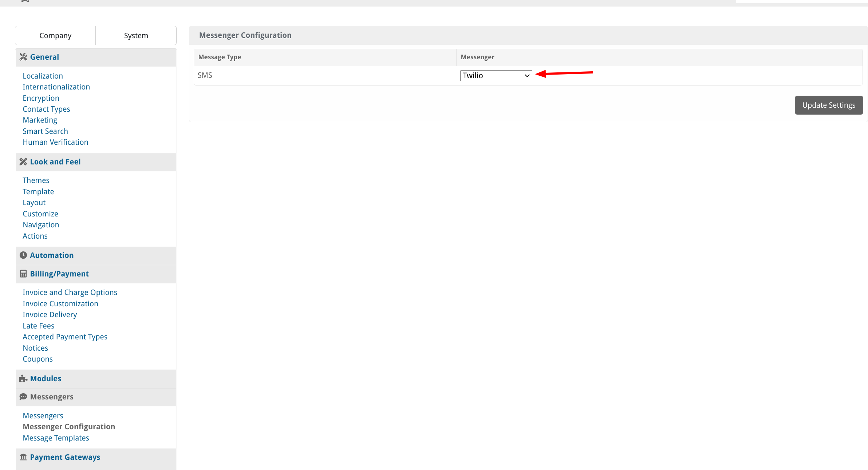This screenshot has width=868, height=470.
Task: Expand the Modules section heading
Action: tap(46, 378)
